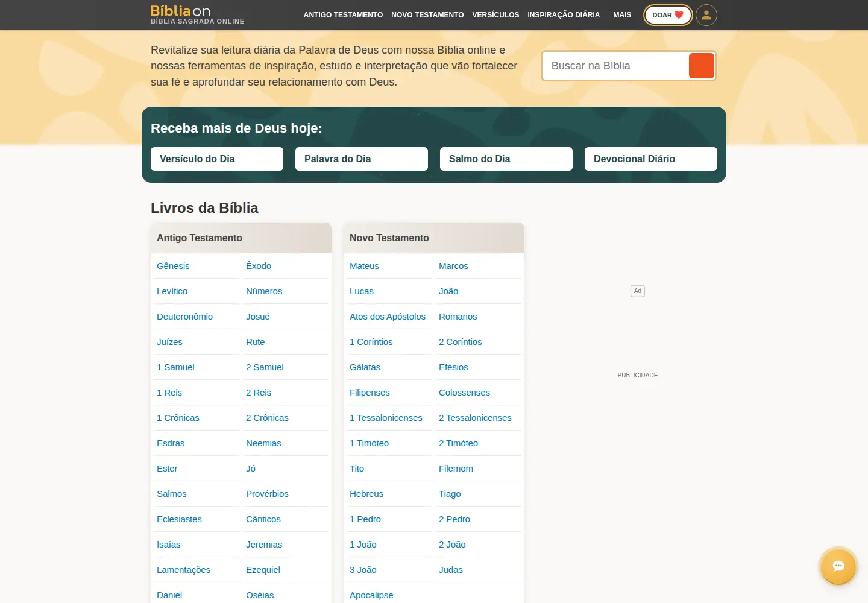
Task: Go to the book of Neemias
Action: [263, 443]
